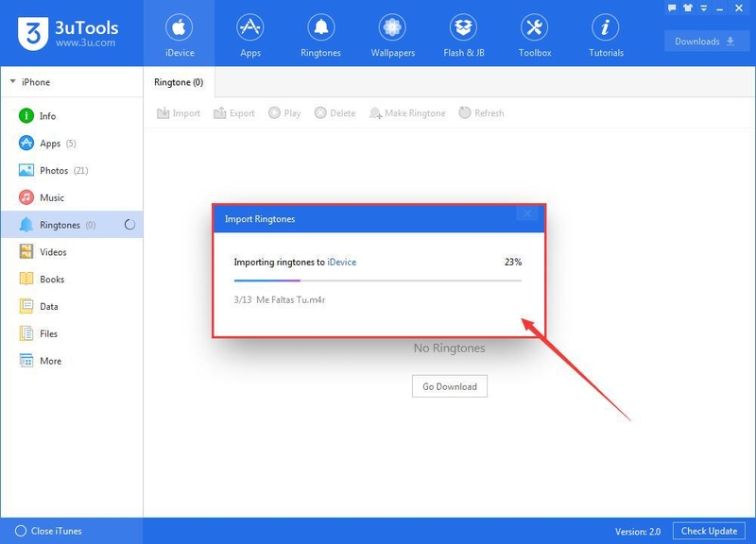756x544 pixels.
Task: Select Ringtones (0) in the sidebar
Action: click(x=72, y=225)
